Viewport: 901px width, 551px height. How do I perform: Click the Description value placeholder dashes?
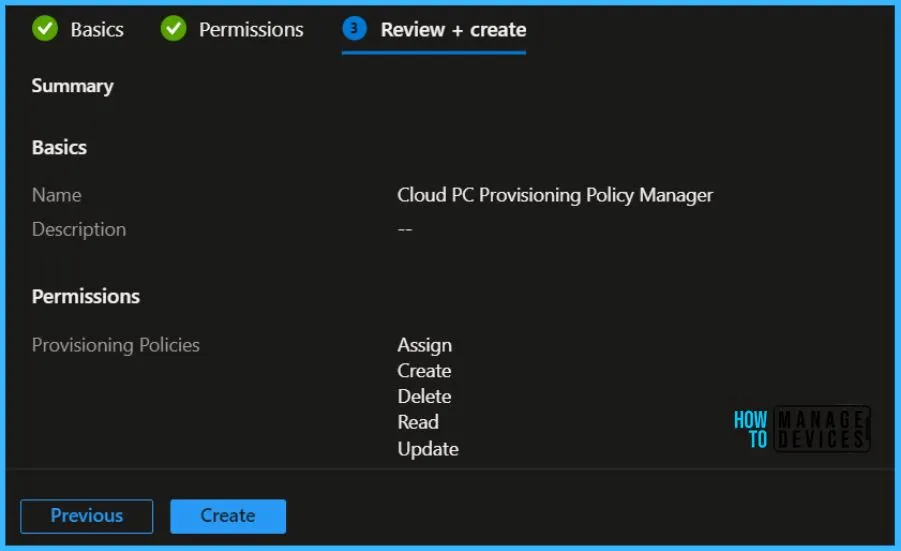click(405, 229)
